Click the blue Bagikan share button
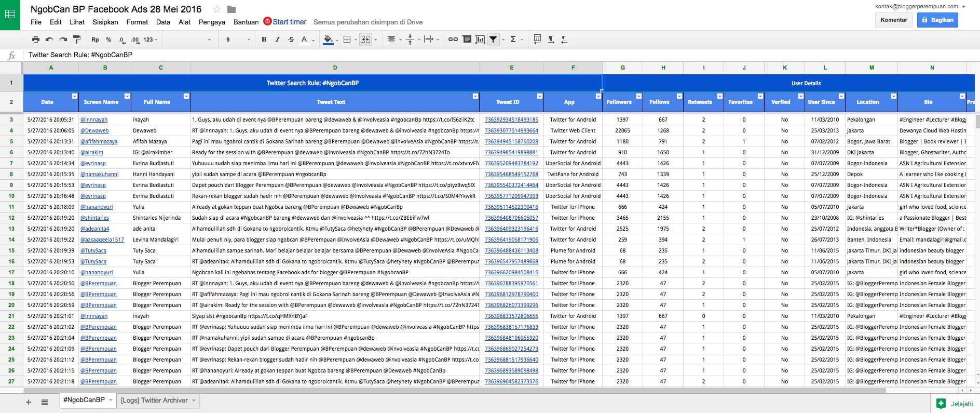 click(x=937, y=20)
